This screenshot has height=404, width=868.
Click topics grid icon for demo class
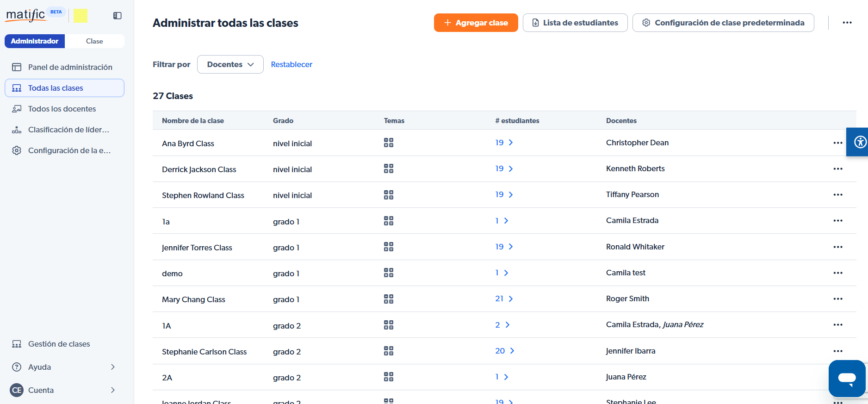388,273
